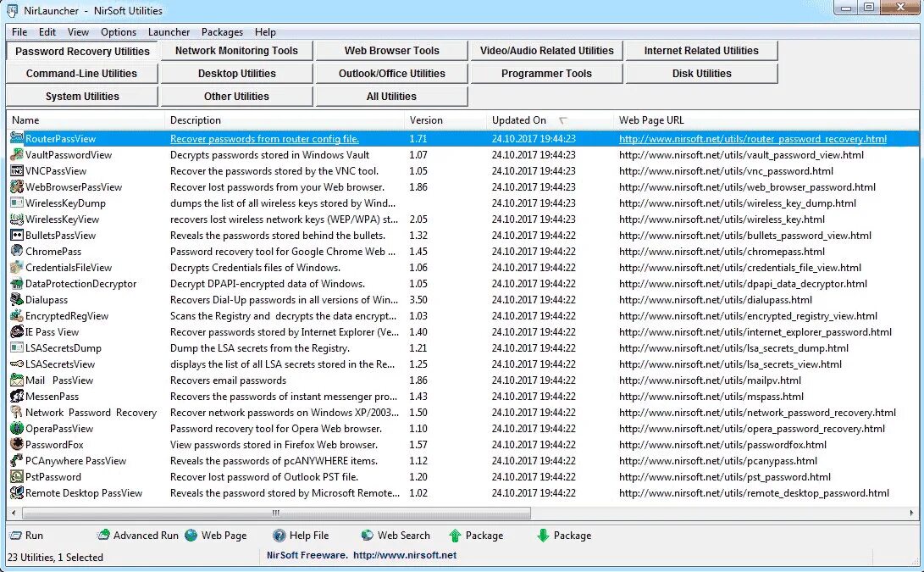Sort list by Name column header
Screen dimensions: 924x572
(86, 120)
